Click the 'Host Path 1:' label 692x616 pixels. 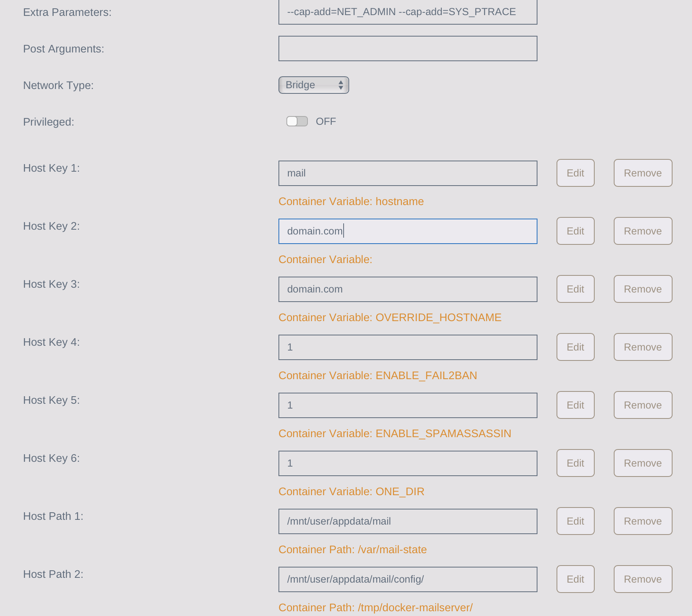click(x=53, y=516)
